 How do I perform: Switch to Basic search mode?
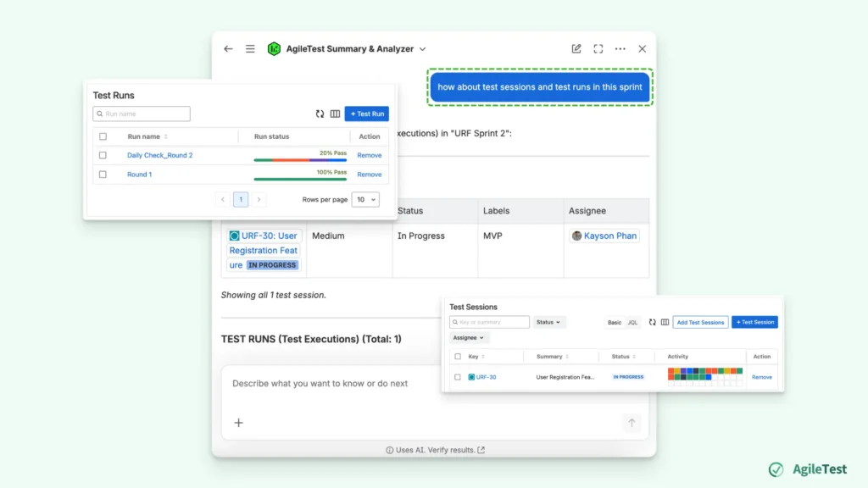[x=614, y=322]
